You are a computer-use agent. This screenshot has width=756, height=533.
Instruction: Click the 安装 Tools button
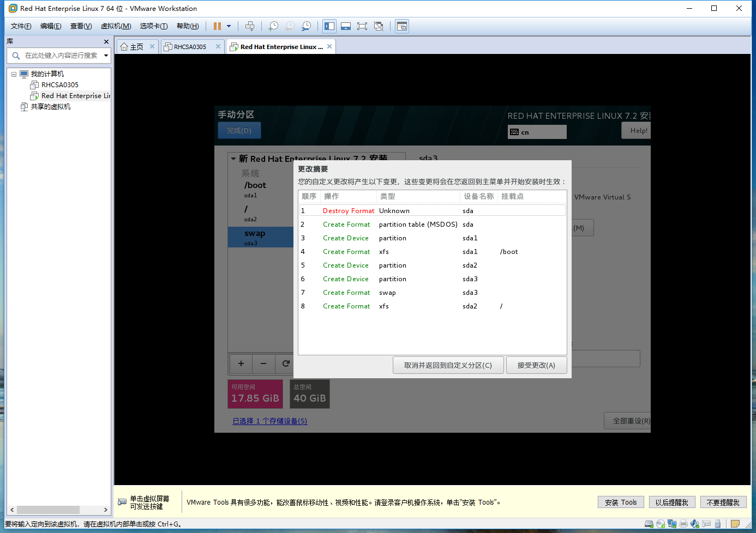click(621, 502)
